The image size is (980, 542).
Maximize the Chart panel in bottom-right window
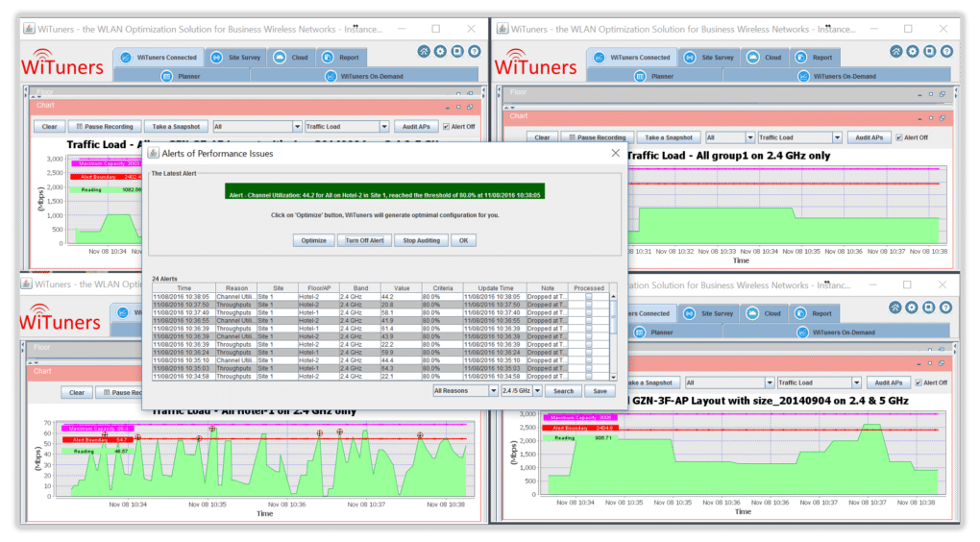pyautogui.click(x=930, y=363)
